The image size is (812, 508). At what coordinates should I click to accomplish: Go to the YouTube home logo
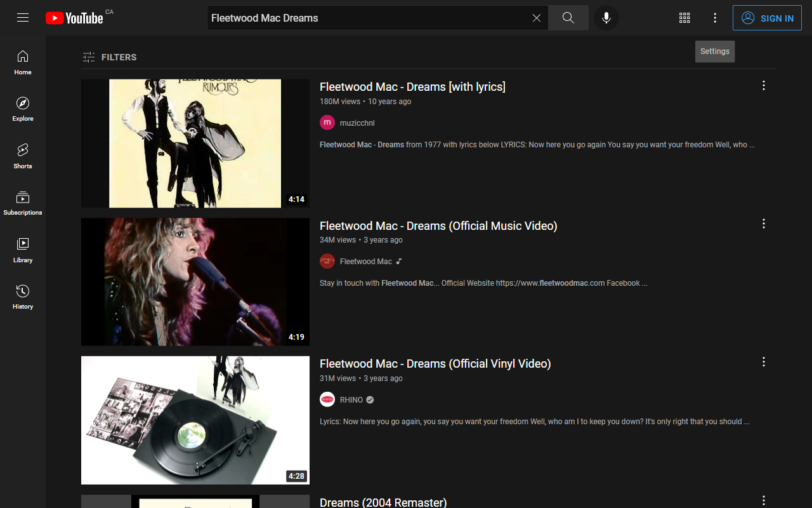click(74, 18)
